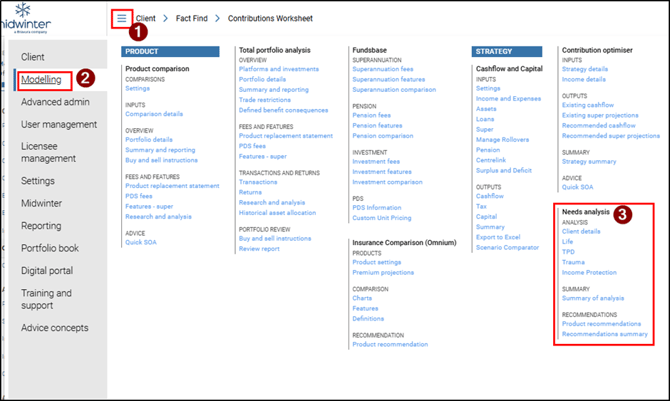Open Modelling in the left sidebar
This screenshot has height=401, width=670.
[x=41, y=79]
